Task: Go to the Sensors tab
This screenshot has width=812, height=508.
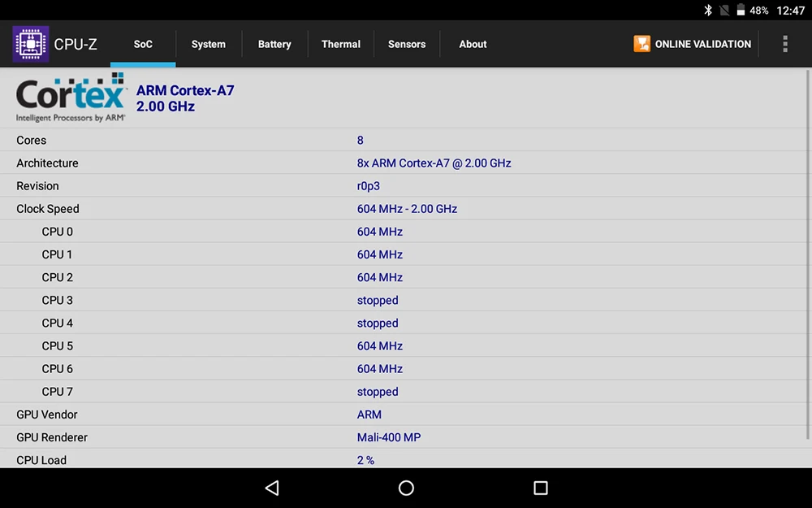Action: coord(407,44)
